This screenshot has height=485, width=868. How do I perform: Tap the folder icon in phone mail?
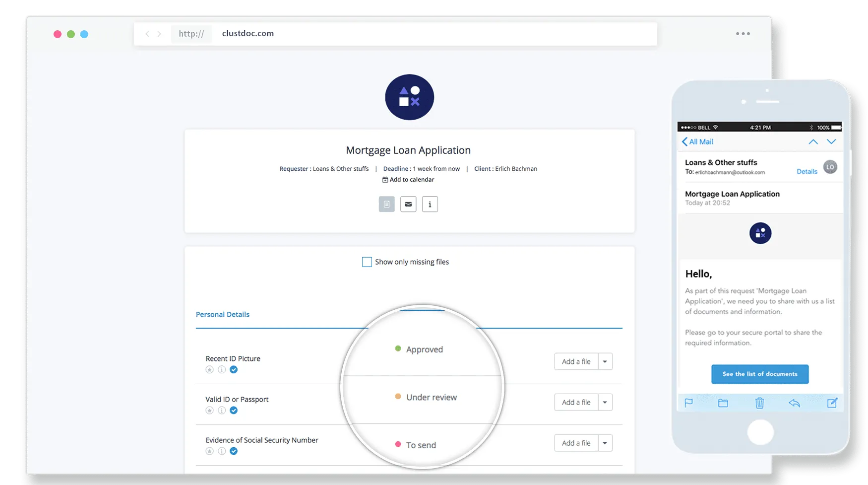[x=723, y=403]
